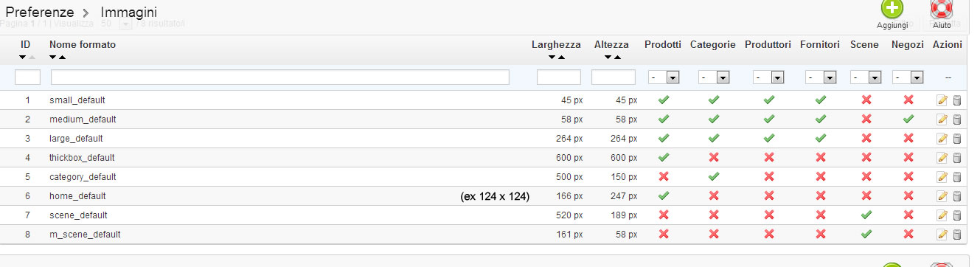The width and height of the screenshot is (980, 267).
Task: Click the Altezza filter input box
Action: coord(614,77)
